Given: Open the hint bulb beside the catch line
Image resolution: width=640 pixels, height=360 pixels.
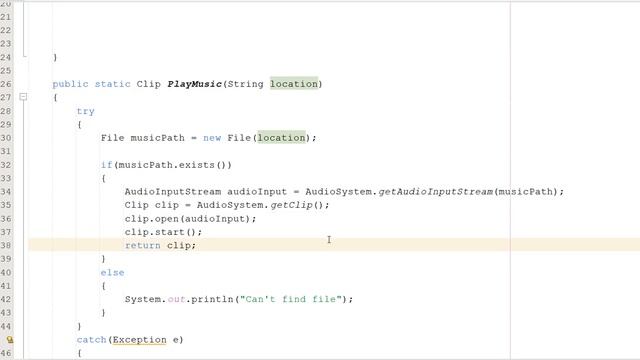Looking at the screenshot, I should pos(10,340).
